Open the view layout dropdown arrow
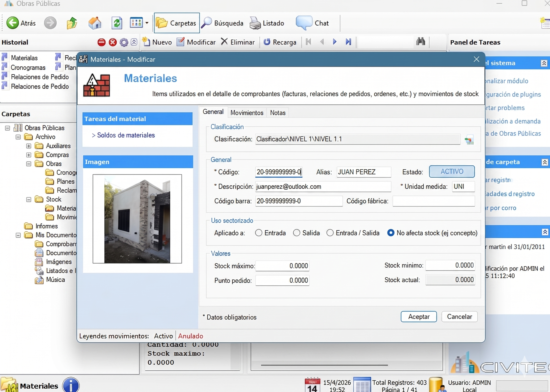 point(147,23)
